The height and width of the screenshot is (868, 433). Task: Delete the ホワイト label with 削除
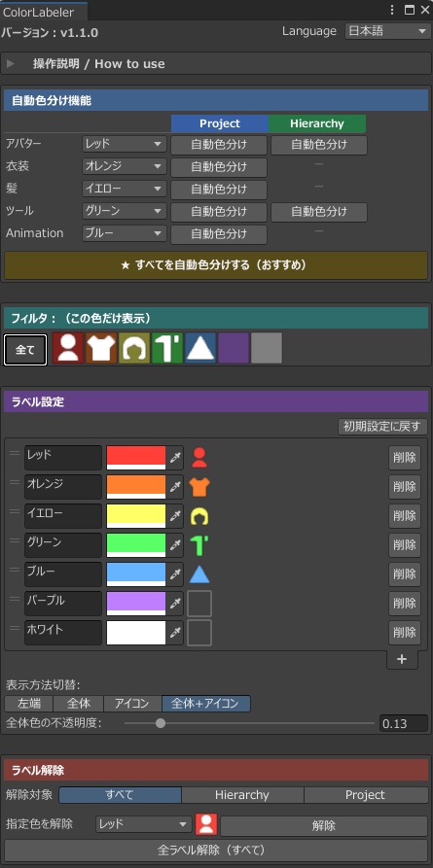[x=405, y=633]
